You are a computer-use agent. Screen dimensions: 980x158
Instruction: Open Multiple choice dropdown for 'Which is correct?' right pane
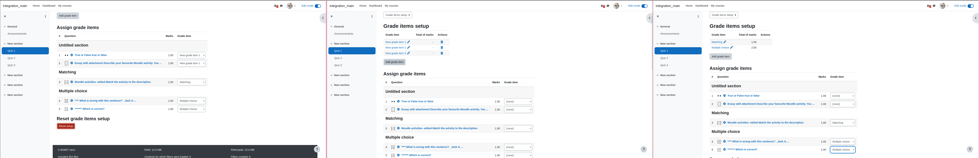(843, 150)
